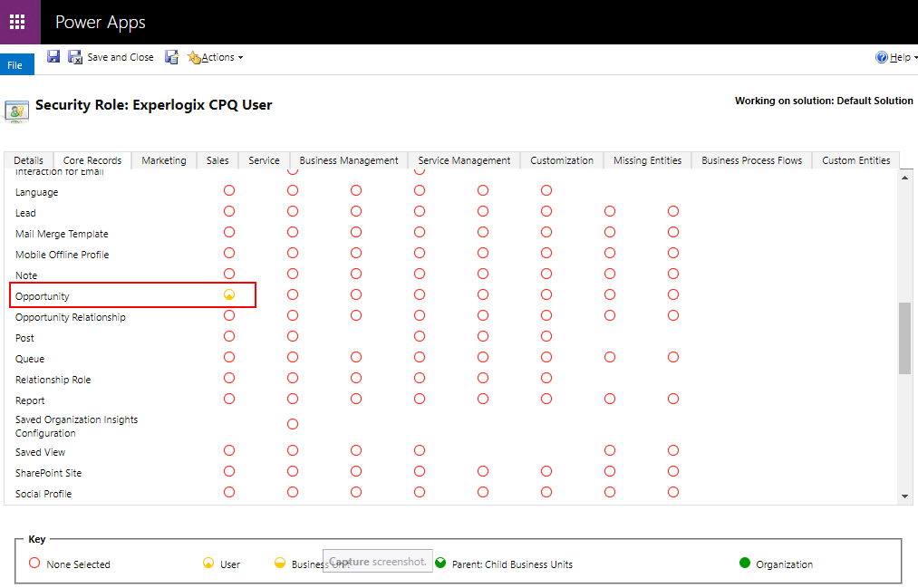
Task: Toggle the yellow User-level circle for Opportunity
Action: [229, 294]
